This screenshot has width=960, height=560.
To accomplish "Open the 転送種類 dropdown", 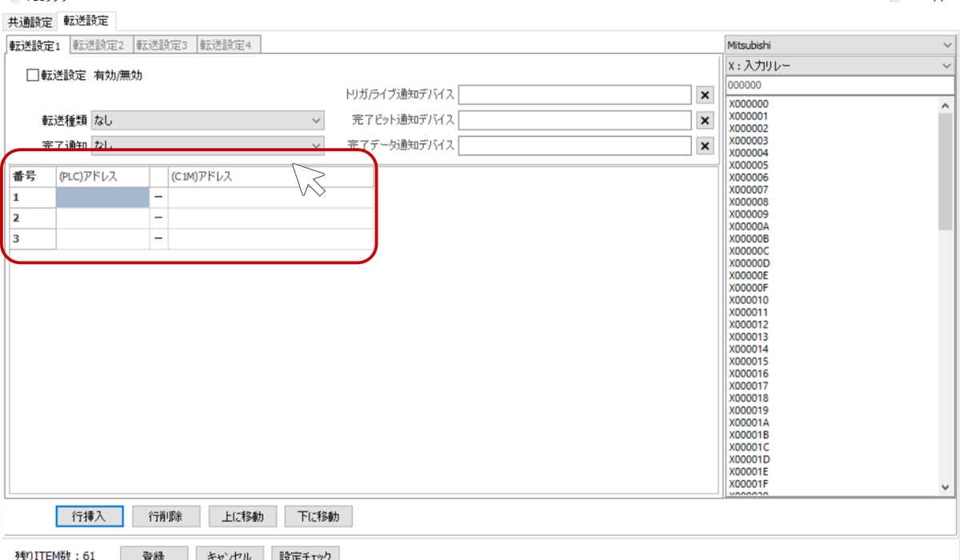I will pyautogui.click(x=208, y=121).
